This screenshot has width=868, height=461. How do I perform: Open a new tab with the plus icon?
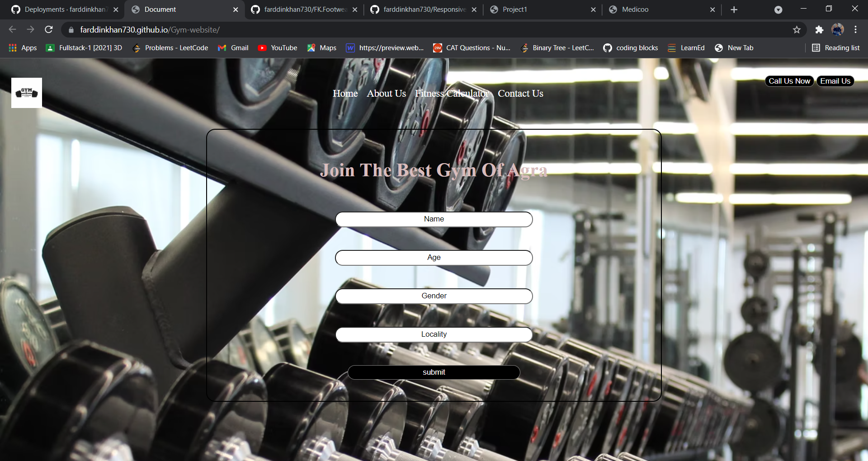click(734, 9)
